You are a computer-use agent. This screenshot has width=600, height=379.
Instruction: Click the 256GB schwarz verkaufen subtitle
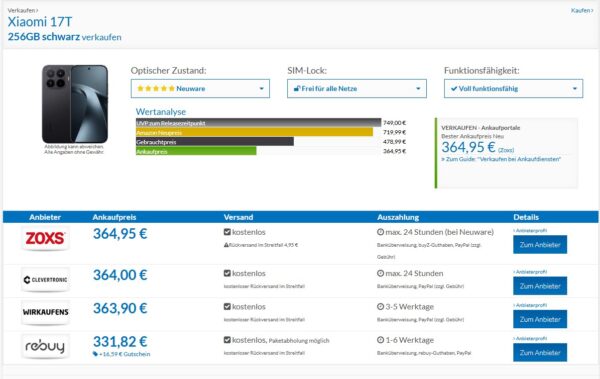pyautogui.click(x=64, y=37)
